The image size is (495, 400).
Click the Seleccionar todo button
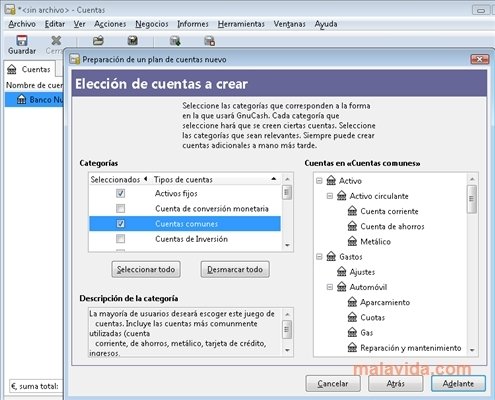[146, 269]
